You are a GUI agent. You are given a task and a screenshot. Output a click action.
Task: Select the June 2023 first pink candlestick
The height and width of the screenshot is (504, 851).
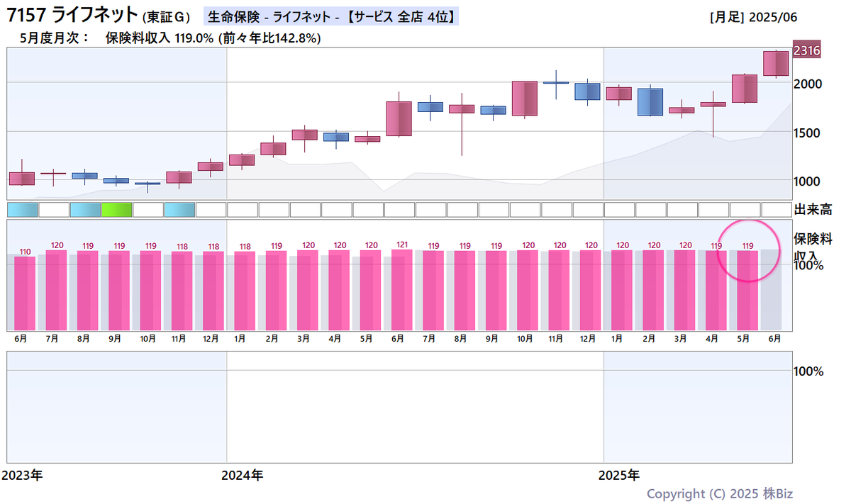(22, 178)
